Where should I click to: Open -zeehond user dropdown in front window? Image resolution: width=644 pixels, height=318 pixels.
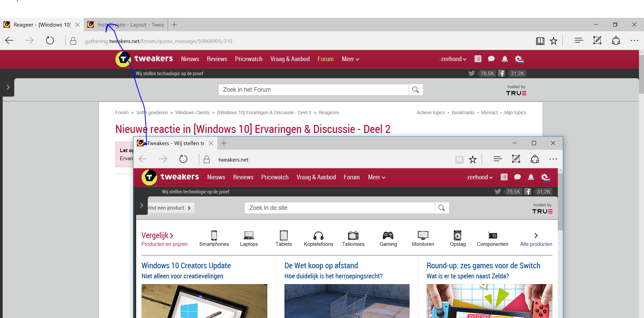[479, 177]
